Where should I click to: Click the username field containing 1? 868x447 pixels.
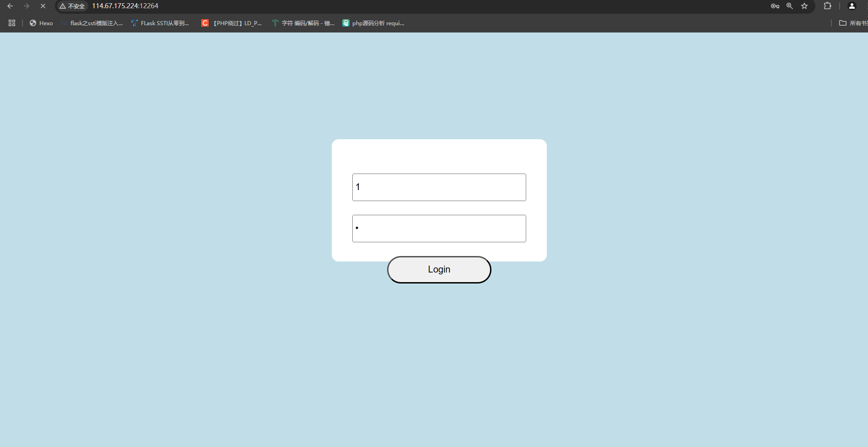tap(439, 187)
